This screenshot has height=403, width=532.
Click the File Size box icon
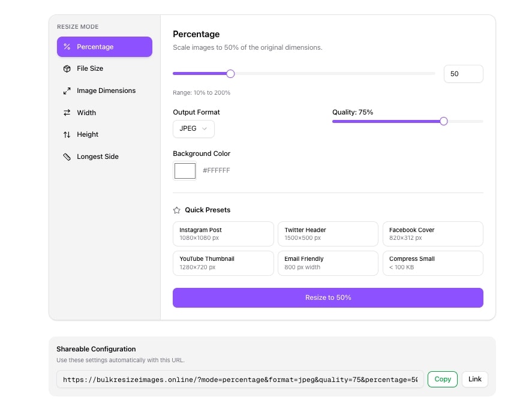pos(67,69)
